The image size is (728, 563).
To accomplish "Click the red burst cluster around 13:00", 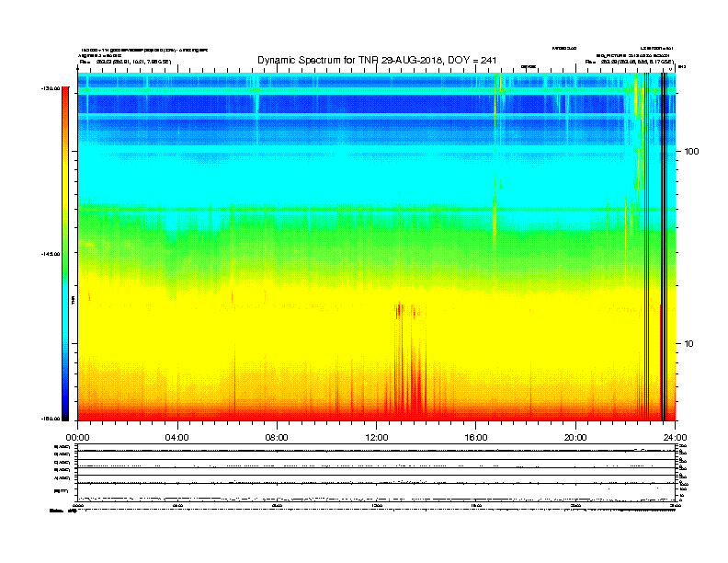I will [x=411, y=362].
